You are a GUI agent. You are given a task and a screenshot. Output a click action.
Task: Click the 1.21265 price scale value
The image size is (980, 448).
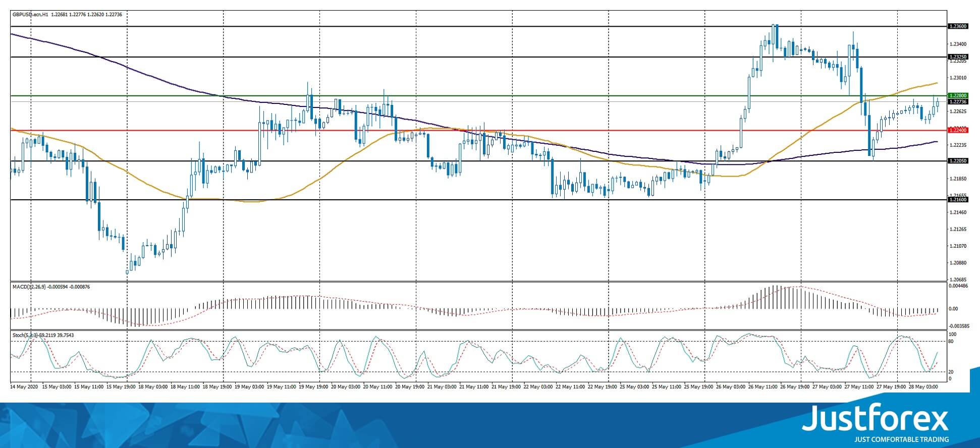click(x=958, y=230)
